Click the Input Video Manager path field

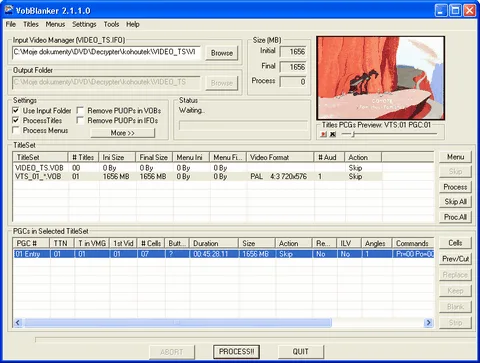click(x=106, y=53)
